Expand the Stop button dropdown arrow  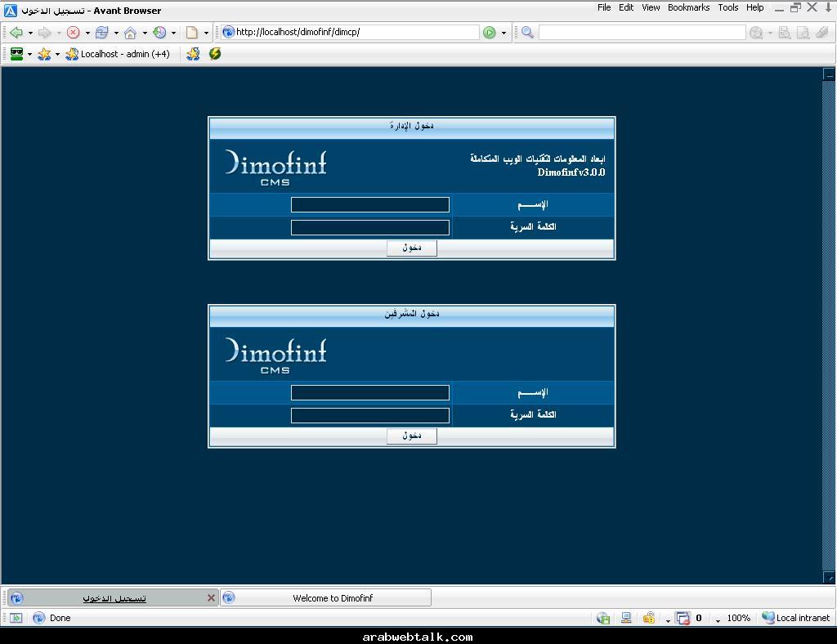87,33
